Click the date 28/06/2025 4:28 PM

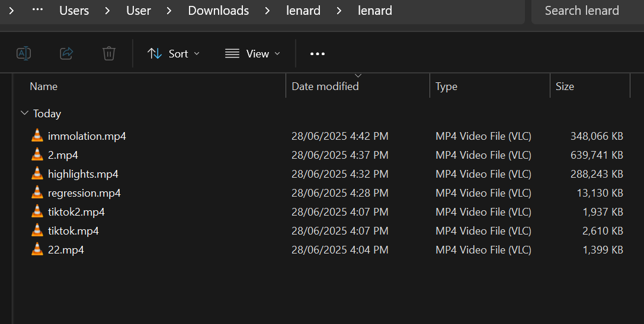coord(339,193)
